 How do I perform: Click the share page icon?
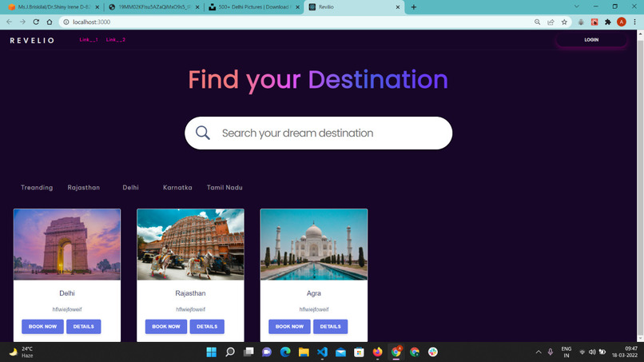tap(551, 22)
